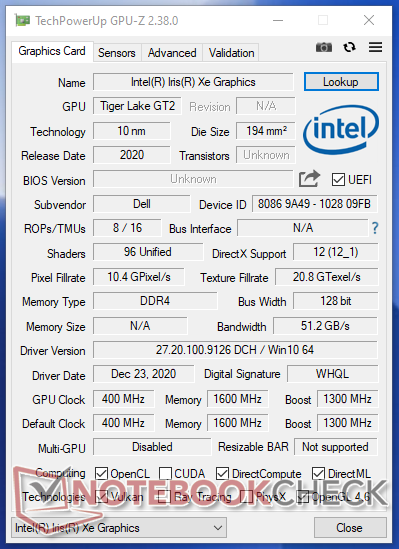399x549 pixels.
Task: Toggle the DirectCompute checkbox
Action: [223, 473]
